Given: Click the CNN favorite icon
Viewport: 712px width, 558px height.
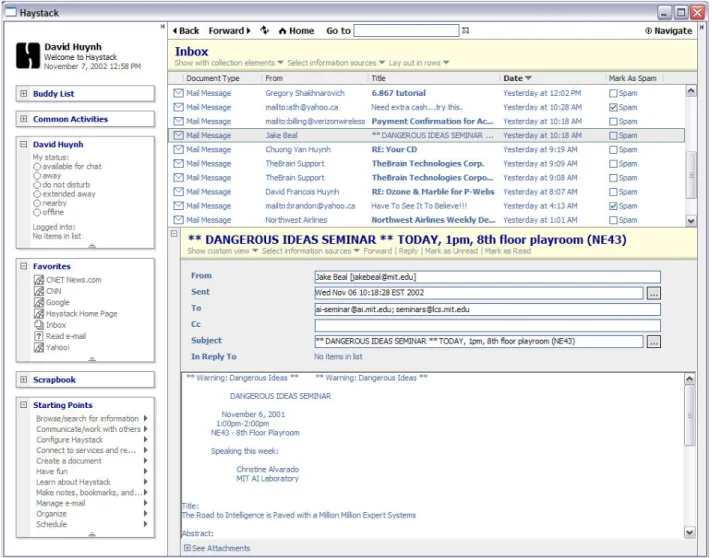Looking at the screenshot, I should [x=39, y=291].
